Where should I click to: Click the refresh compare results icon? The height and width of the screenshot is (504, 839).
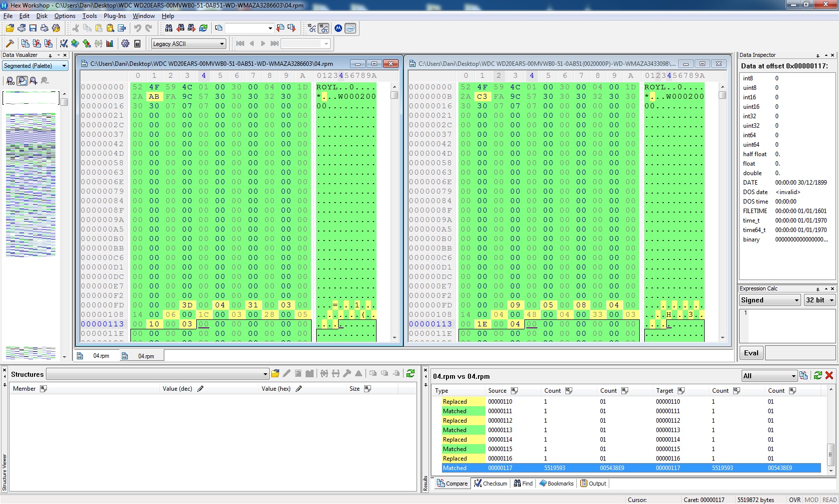(x=818, y=375)
